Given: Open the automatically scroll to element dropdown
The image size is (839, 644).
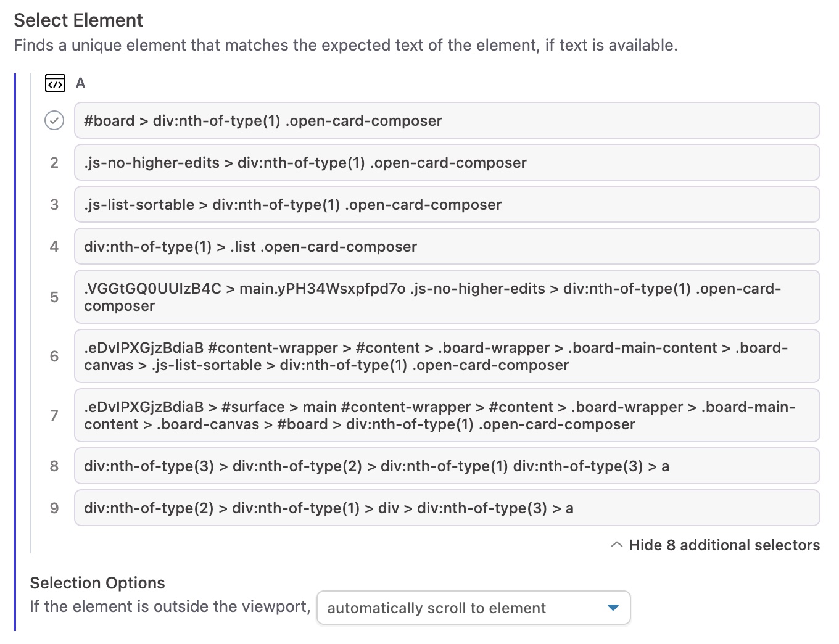Looking at the screenshot, I should click(474, 608).
